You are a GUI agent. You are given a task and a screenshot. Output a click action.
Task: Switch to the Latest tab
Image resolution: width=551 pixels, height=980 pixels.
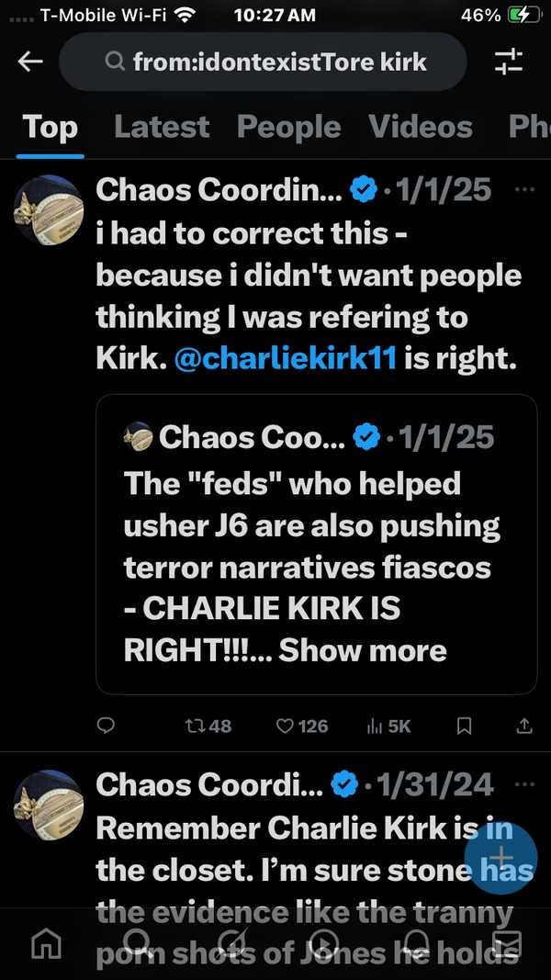point(162,127)
